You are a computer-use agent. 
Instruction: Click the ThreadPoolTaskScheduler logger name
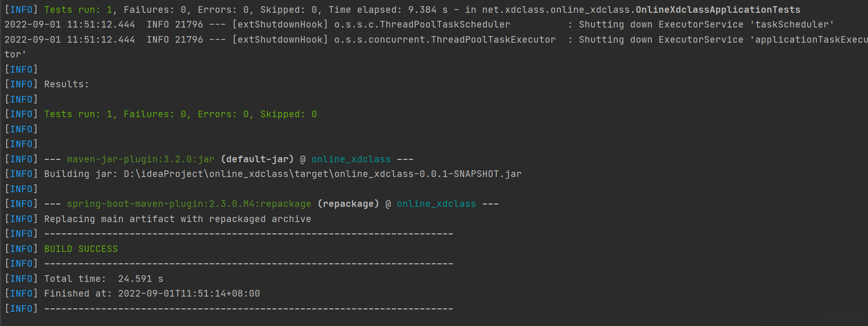(422, 25)
